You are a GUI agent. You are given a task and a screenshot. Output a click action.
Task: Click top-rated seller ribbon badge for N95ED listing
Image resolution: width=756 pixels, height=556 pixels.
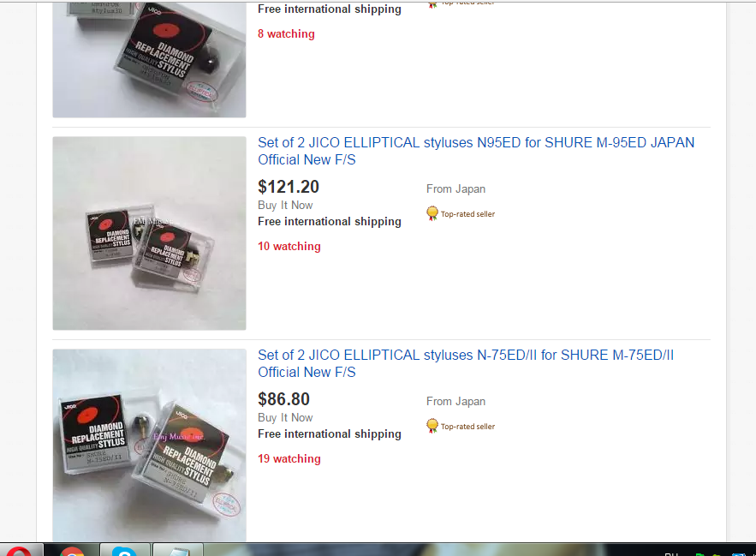(x=432, y=213)
